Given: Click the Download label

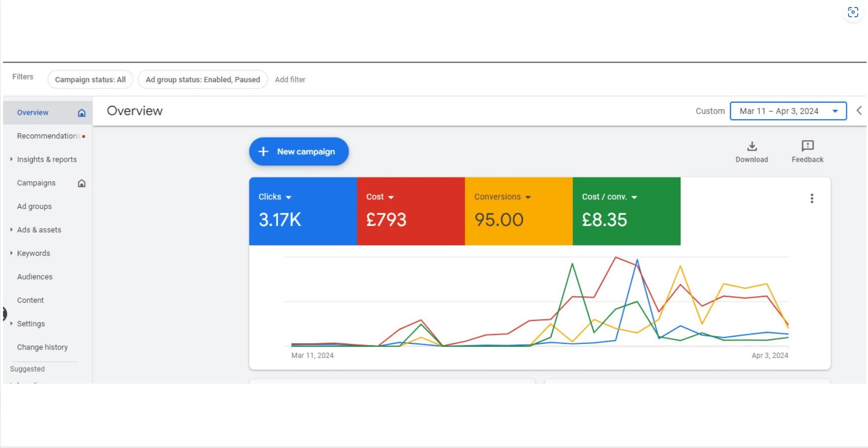Looking at the screenshot, I should pos(752,159).
